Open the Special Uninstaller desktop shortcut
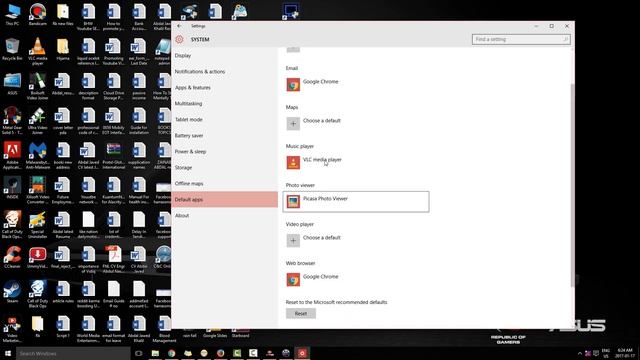The image size is (640, 360). [x=38, y=224]
